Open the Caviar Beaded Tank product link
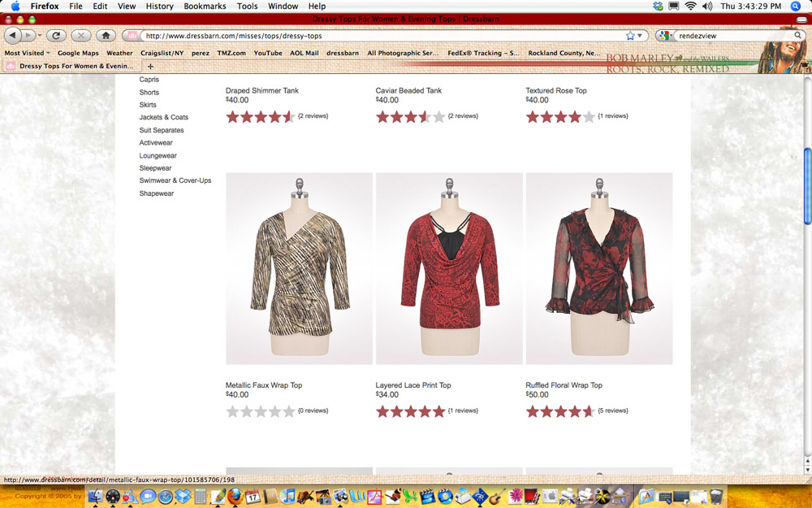 (x=408, y=90)
